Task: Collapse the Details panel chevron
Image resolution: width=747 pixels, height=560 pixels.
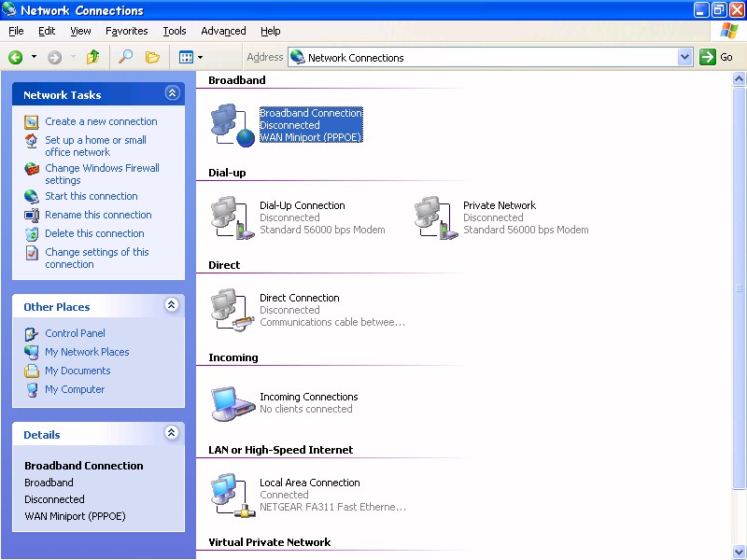Action: (x=172, y=432)
